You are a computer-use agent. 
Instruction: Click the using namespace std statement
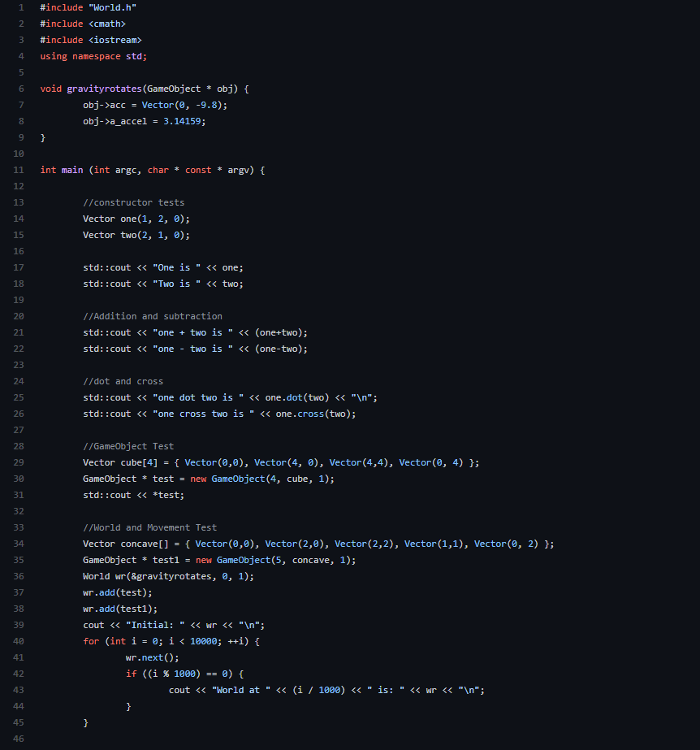pyautogui.click(x=93, y=56)
